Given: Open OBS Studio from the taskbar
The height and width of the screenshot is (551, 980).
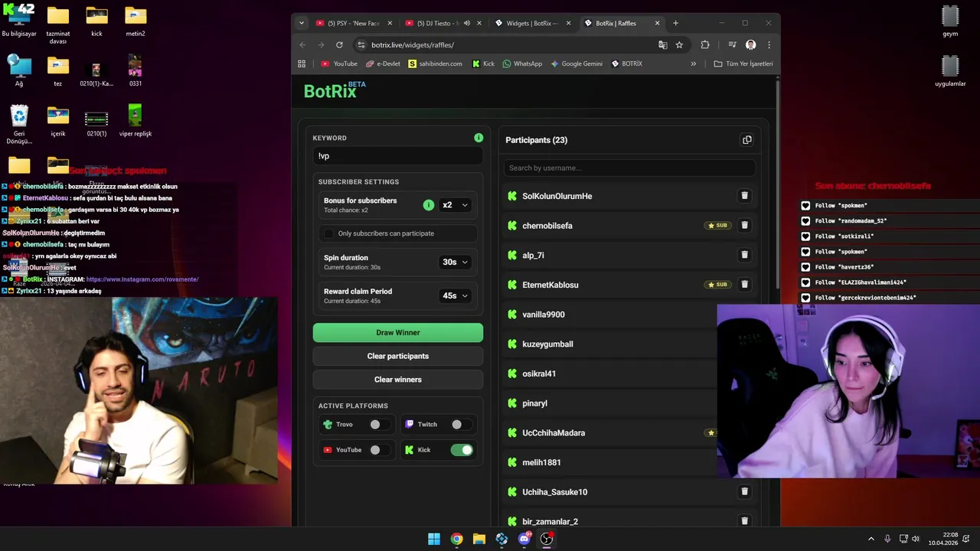Looking at the screenshot, I should coord(547,539).
